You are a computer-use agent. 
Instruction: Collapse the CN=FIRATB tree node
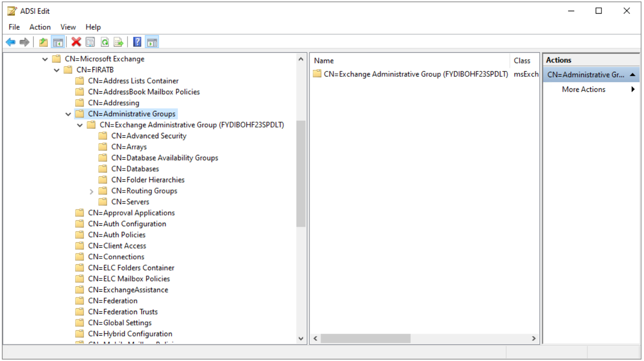57,70
